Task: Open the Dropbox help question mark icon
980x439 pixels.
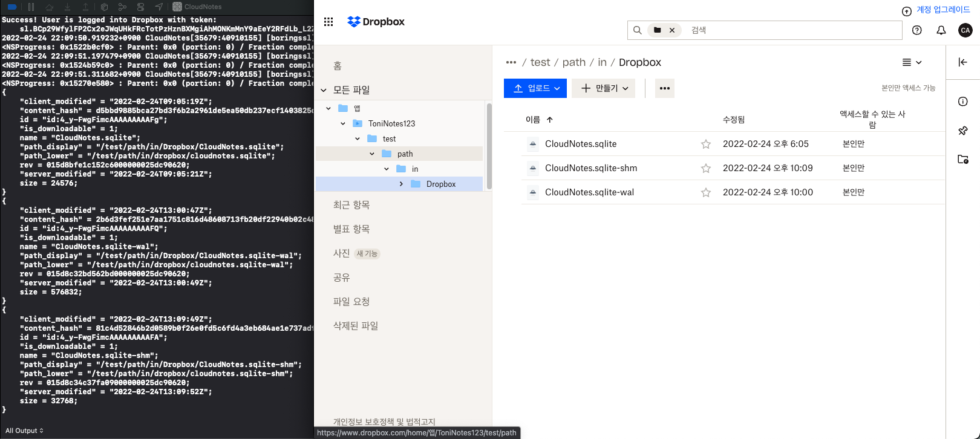Action: click(917, 30)
